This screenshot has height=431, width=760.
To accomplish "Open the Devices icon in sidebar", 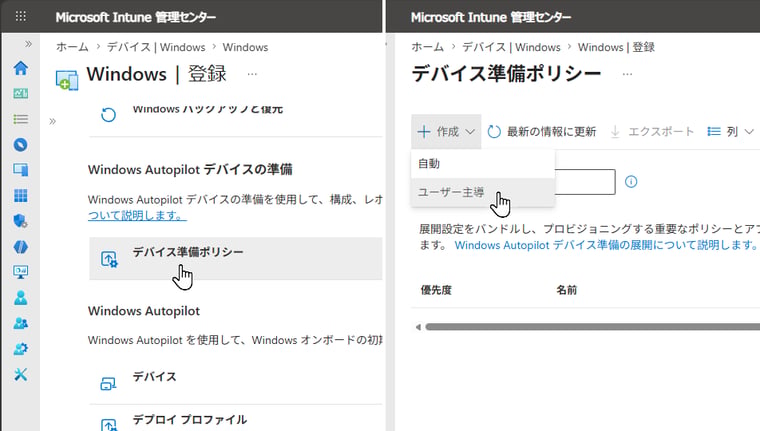I will pyautogui.click(x=20, y=170).
